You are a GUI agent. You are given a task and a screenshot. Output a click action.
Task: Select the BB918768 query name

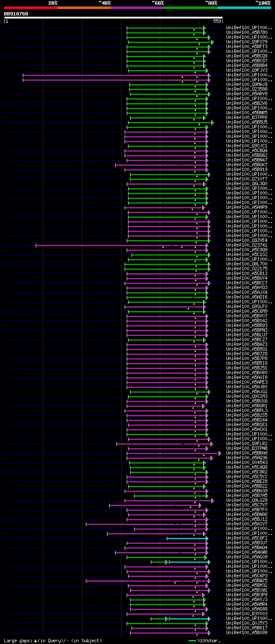pos(16,14)
